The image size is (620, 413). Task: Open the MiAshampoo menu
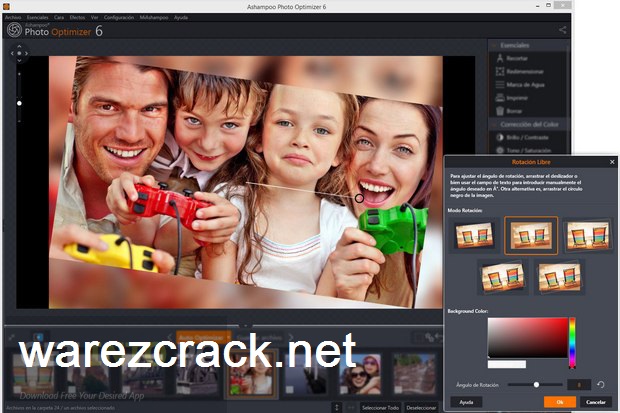(154, 17)
